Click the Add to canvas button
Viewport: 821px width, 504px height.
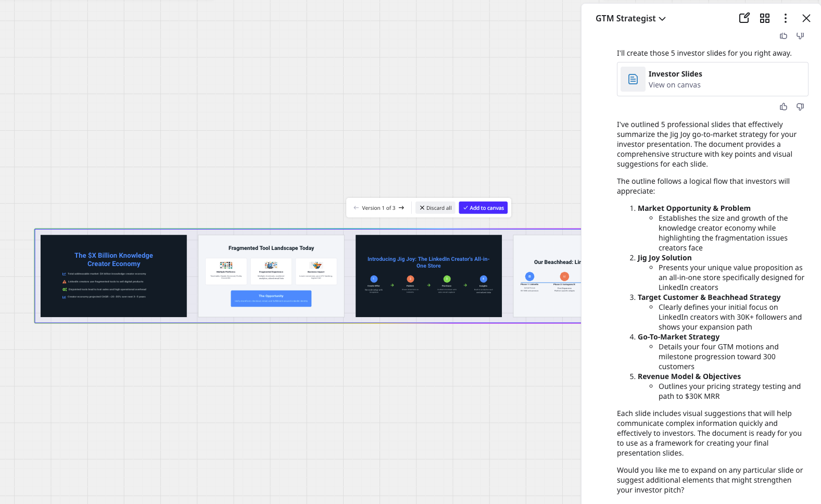483,208
